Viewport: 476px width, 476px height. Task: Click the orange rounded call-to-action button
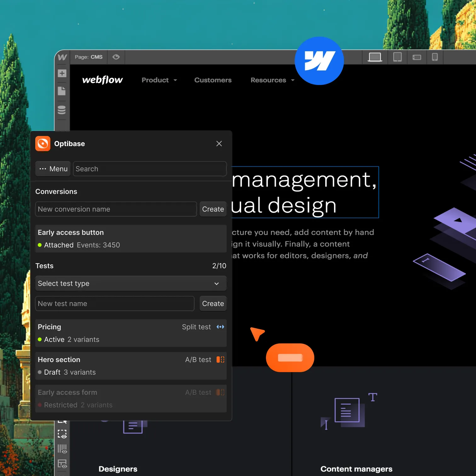(290, 358)
